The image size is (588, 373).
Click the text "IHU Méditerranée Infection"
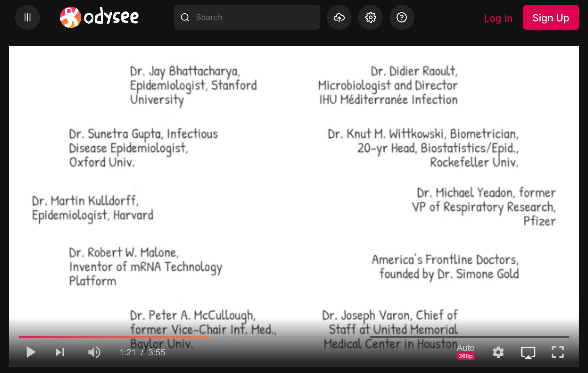pyautogui.click(x=388, y=100)
